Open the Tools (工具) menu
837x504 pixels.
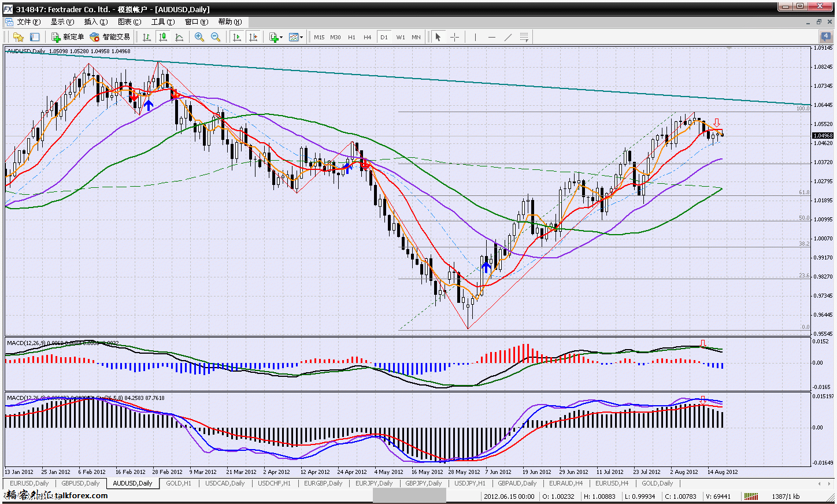(162, 22)
